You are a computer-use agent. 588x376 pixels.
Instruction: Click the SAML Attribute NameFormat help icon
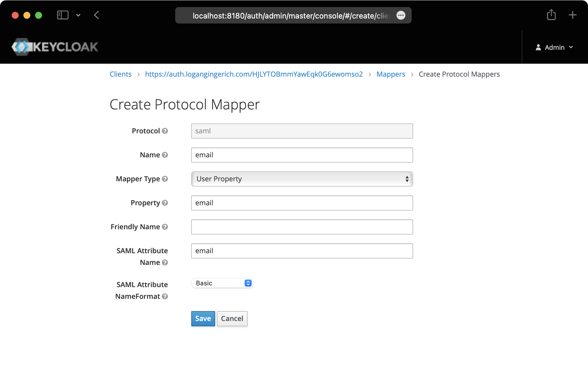pos(165,296)
